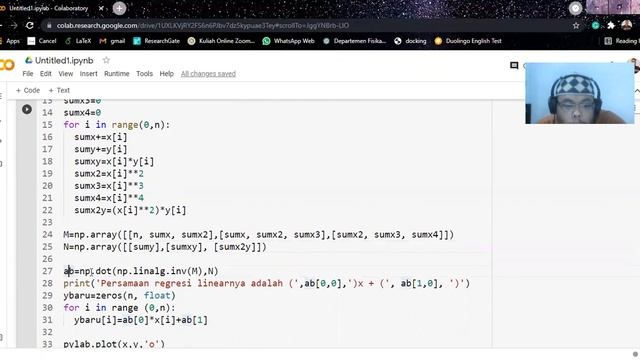This screenshot has width=640, height=360.
Task: Open the Tools menu
Action: [x=144, y=74]
